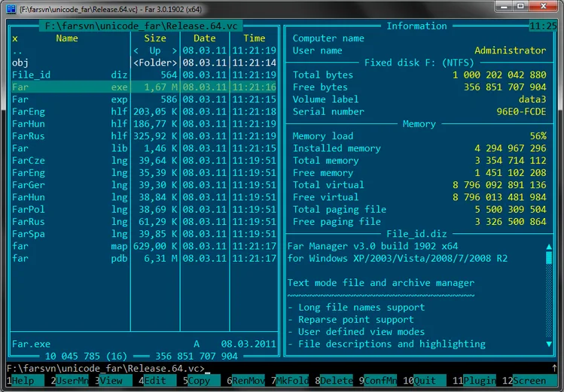Click the F9 ConfMn key label

click(x=378, y=381)
